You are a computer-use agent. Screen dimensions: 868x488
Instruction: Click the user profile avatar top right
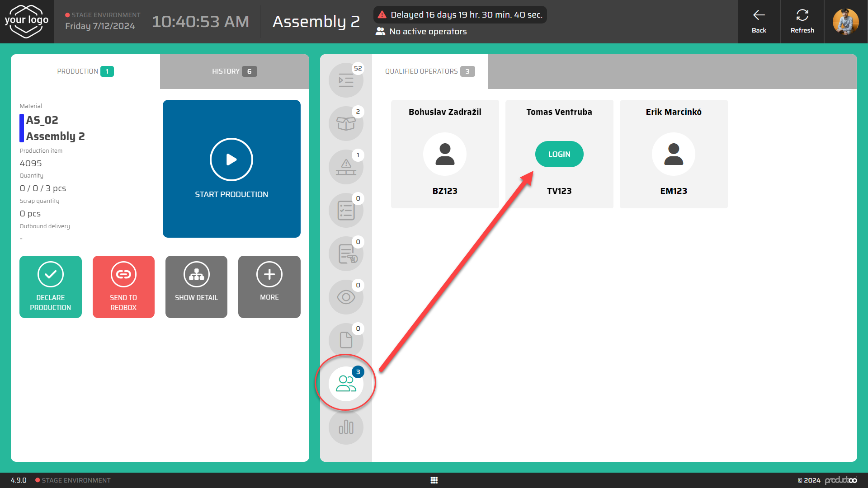tap(846, 22)
